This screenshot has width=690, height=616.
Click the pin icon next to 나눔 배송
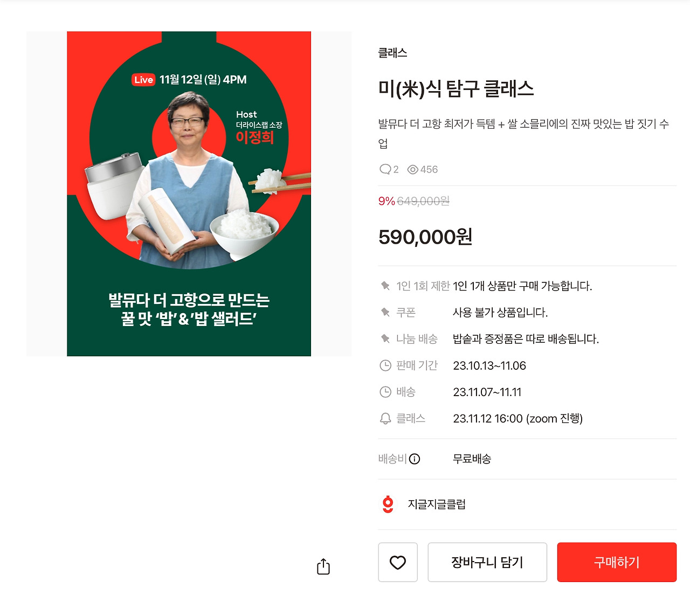point(385,338)
